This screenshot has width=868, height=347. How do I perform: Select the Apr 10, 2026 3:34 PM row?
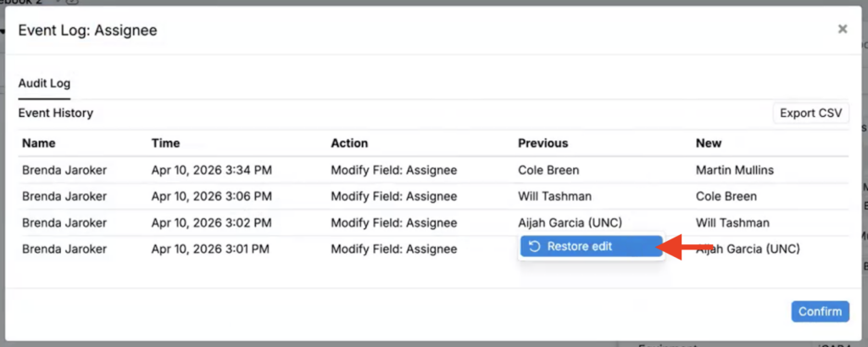[x=211, y=171]
